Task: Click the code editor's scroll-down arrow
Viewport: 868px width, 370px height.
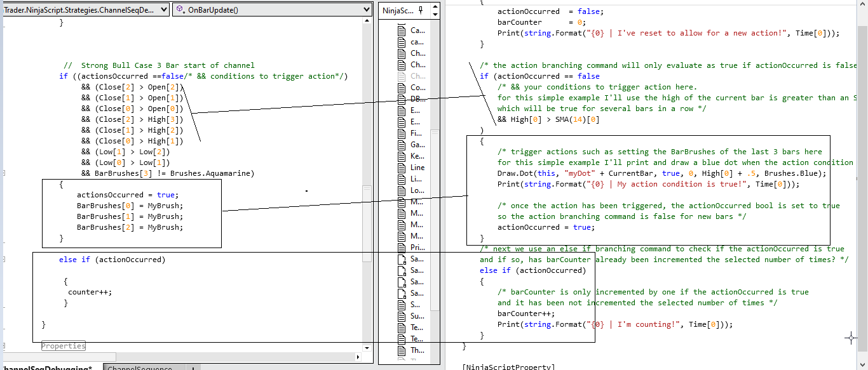Action: point(367,347)
